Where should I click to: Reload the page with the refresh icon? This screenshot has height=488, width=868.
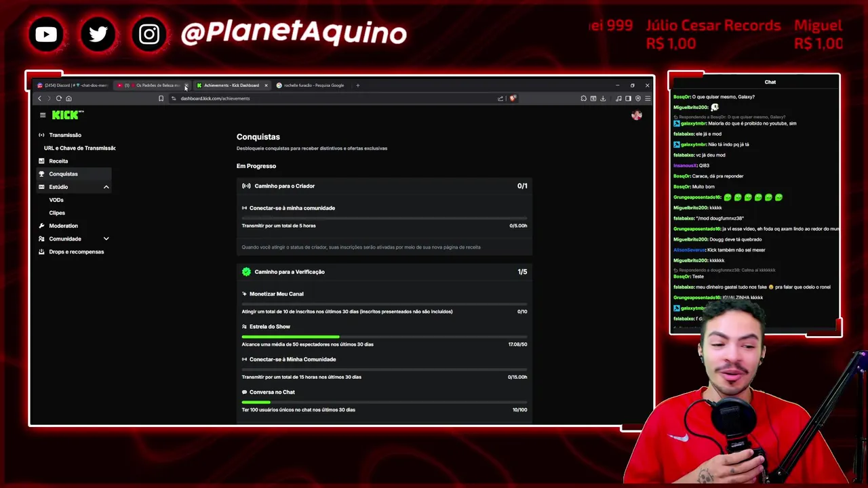point(59,98)
